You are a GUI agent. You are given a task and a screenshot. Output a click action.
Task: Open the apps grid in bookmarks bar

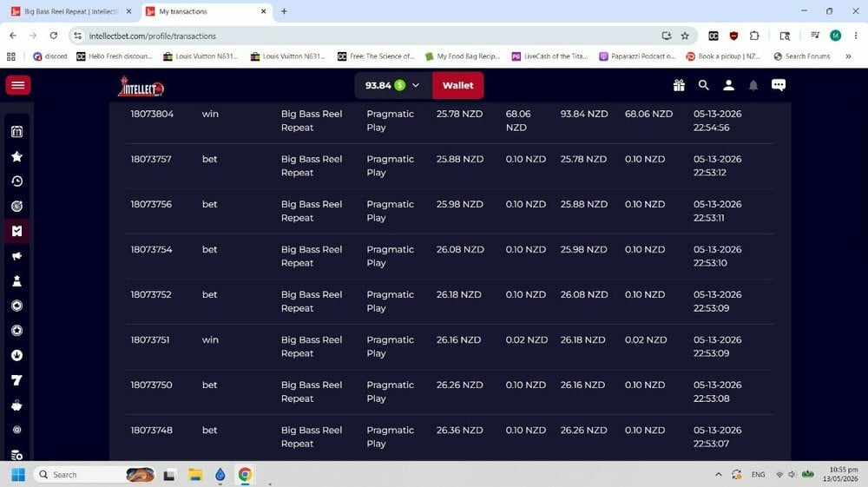pyautogui.click(x=11, y=56)
